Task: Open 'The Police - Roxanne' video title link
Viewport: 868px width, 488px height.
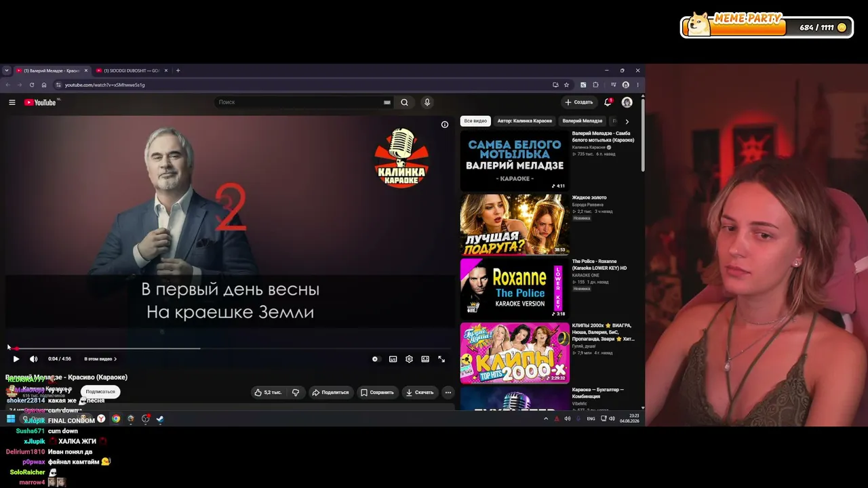Action: 599,264
